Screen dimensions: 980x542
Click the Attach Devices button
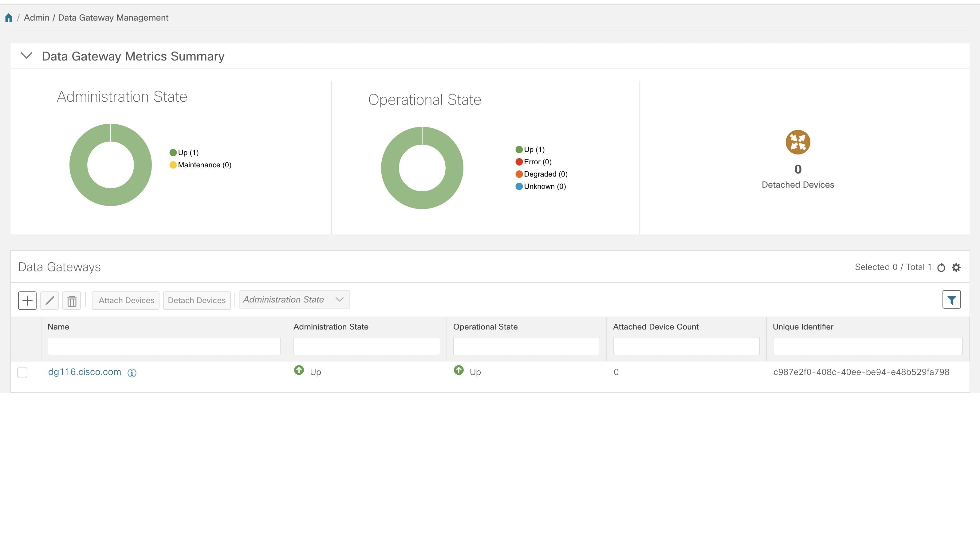coord(126,300)
